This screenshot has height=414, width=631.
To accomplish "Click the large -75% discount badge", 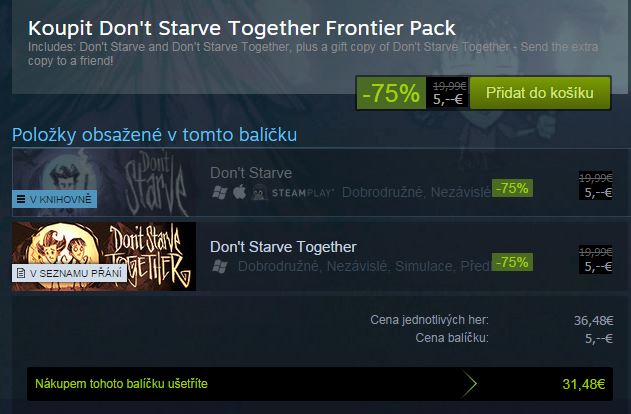I will (391, 93).
